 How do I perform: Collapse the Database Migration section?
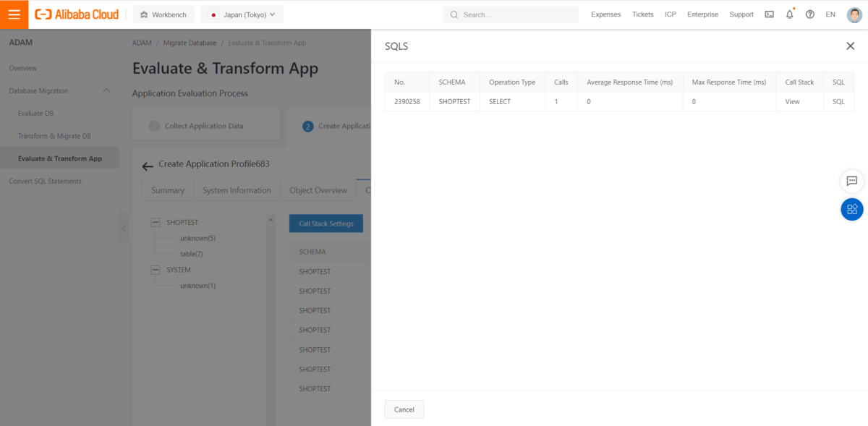106,90
